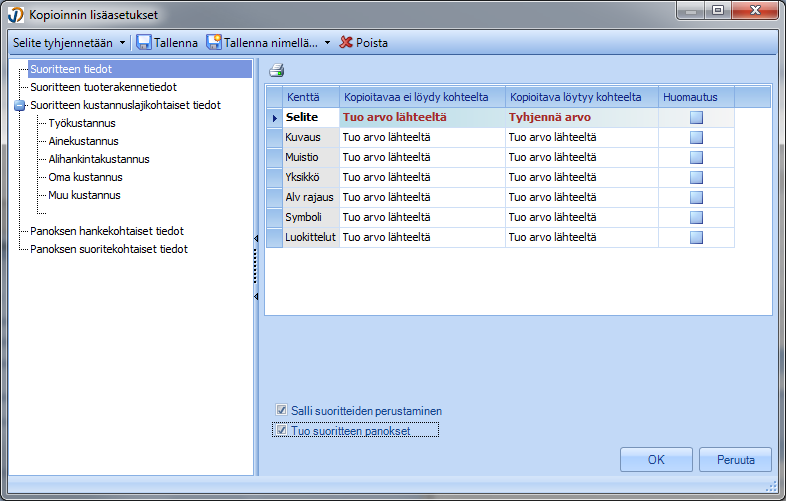Open the Tallenna nimellä dropdown arrow

click(327, 43)
